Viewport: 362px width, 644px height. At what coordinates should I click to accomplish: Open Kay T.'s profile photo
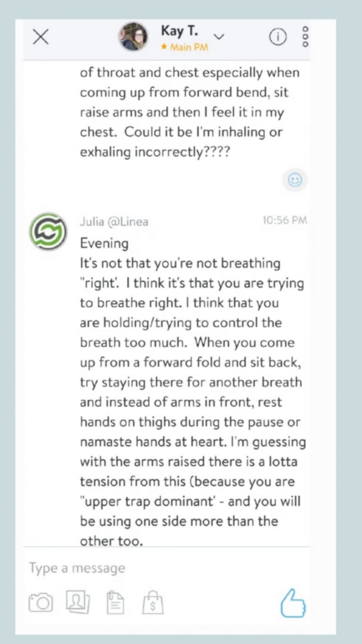click(x=133, y=37)
